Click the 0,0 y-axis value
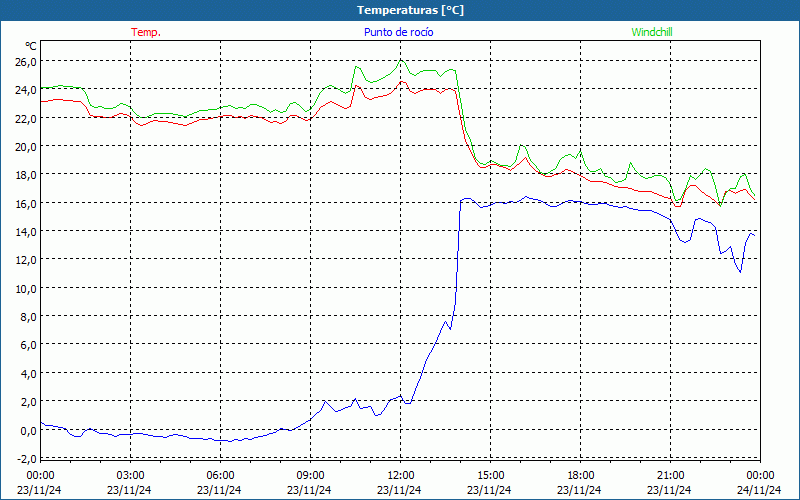 pos(29,431)
